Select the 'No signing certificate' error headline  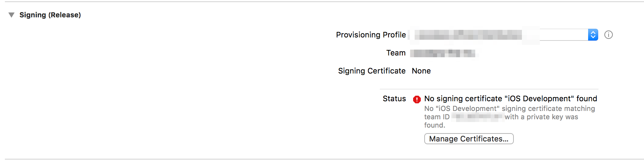point(510,98)
